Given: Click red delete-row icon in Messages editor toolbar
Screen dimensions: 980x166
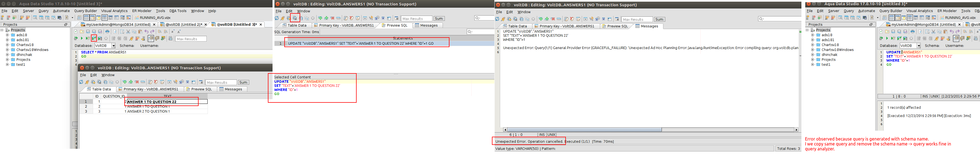Looking at the screenshot, I should pos(552,19).
